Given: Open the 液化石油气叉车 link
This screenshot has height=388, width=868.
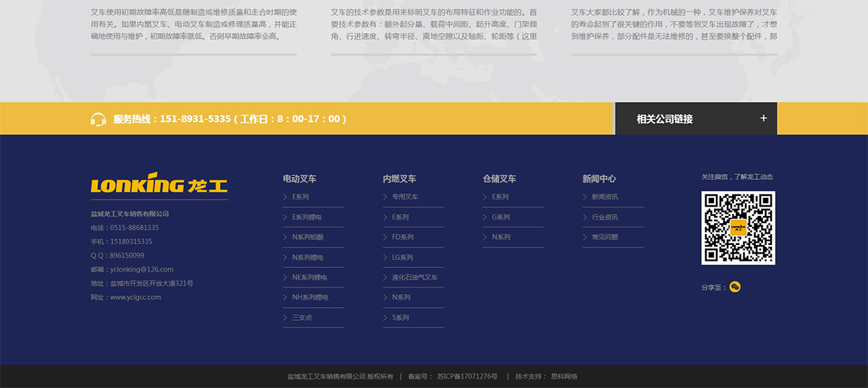Looking at the screenshot, I should coord(414,277).
